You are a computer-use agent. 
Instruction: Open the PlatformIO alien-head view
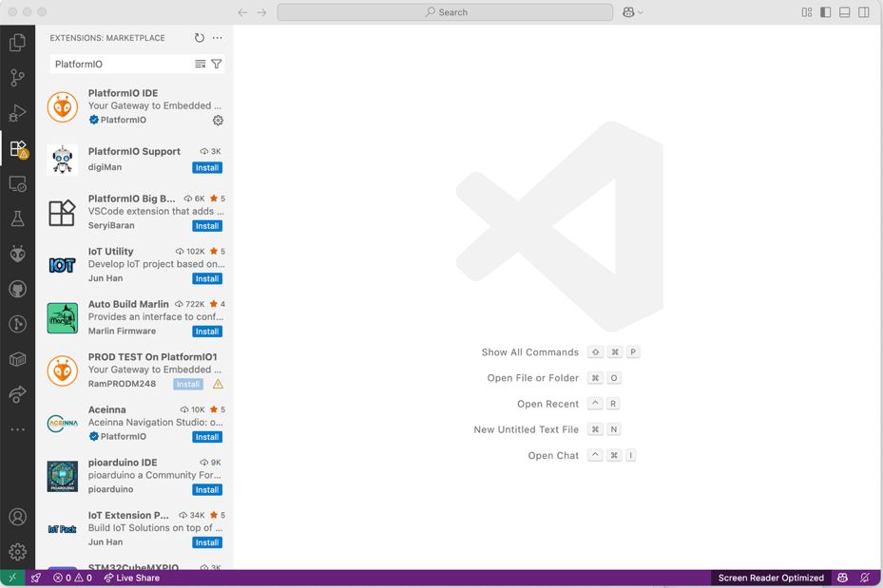(17, 255)
